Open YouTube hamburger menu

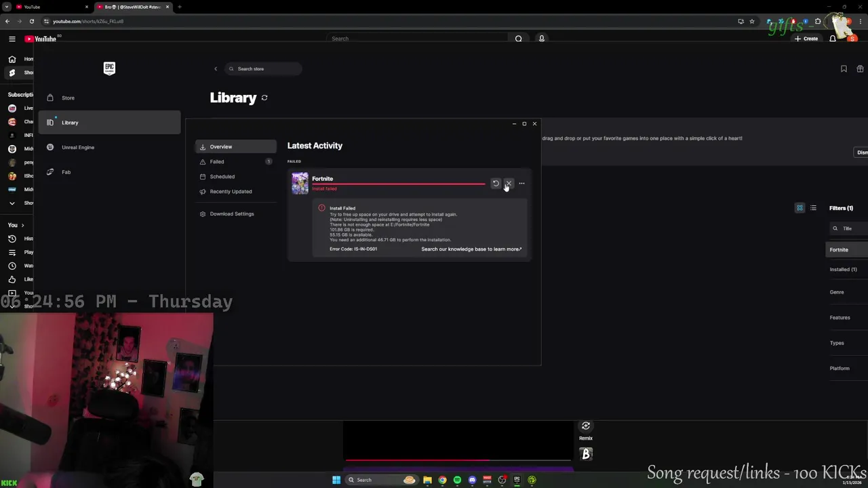[x=12, y=39]
